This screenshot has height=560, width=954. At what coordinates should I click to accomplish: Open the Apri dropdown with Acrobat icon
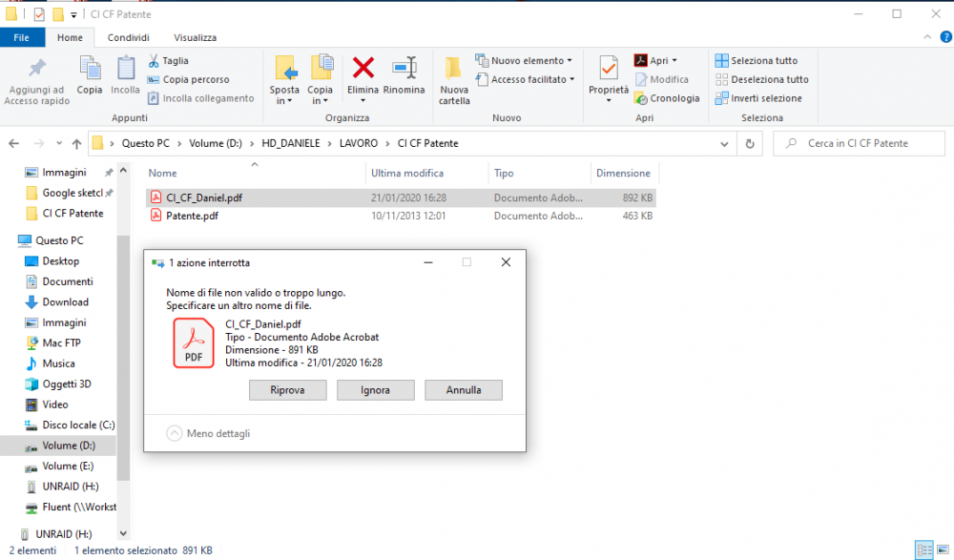[x=656, y=61]
